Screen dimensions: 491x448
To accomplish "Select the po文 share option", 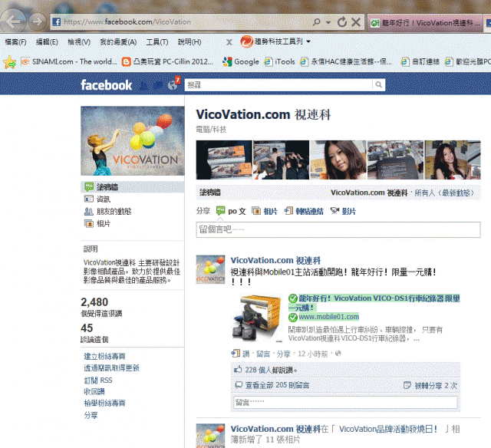I will pyautogui.click(x=231, y=211).
